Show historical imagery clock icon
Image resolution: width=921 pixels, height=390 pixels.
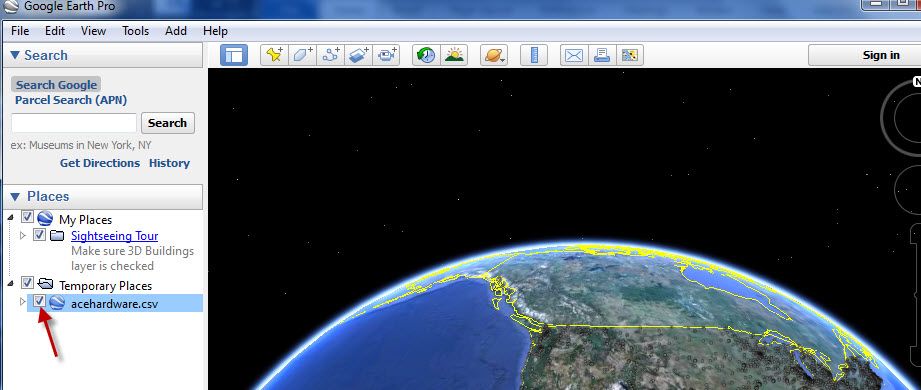click(426, 55)
